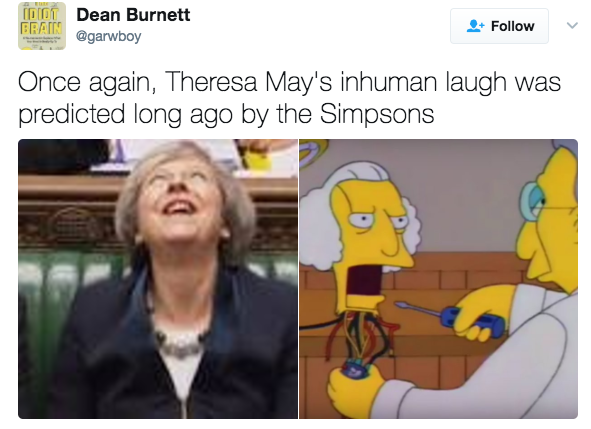The image size is (591, 429).
Task: Click the person-plus icon inside Follow
Action: (475, 26)
